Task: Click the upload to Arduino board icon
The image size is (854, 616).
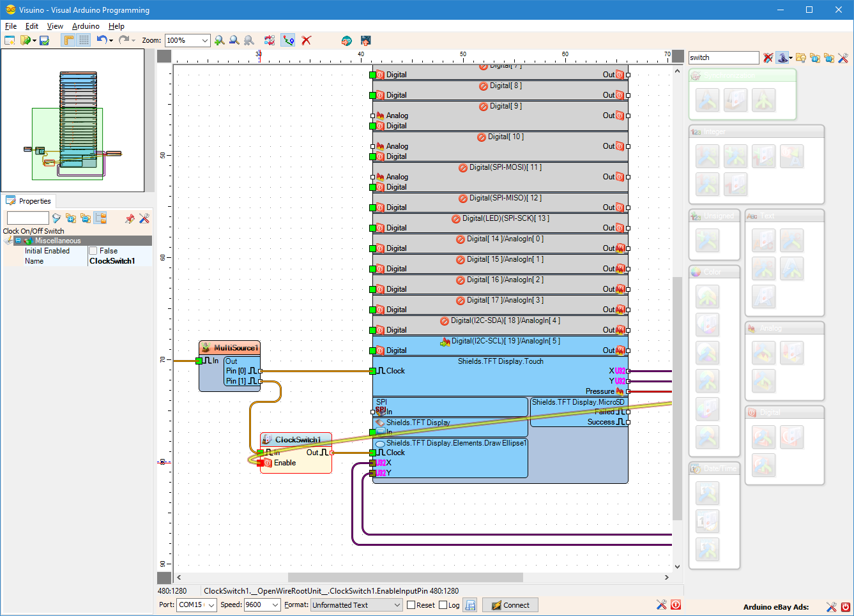Action: [x=365, y=40]
